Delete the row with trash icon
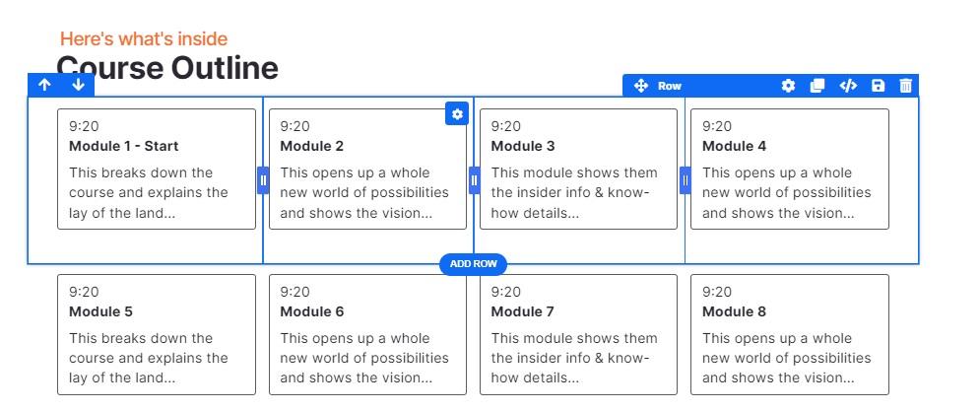This screenshot has height=411, width=980. click(906, 86)
